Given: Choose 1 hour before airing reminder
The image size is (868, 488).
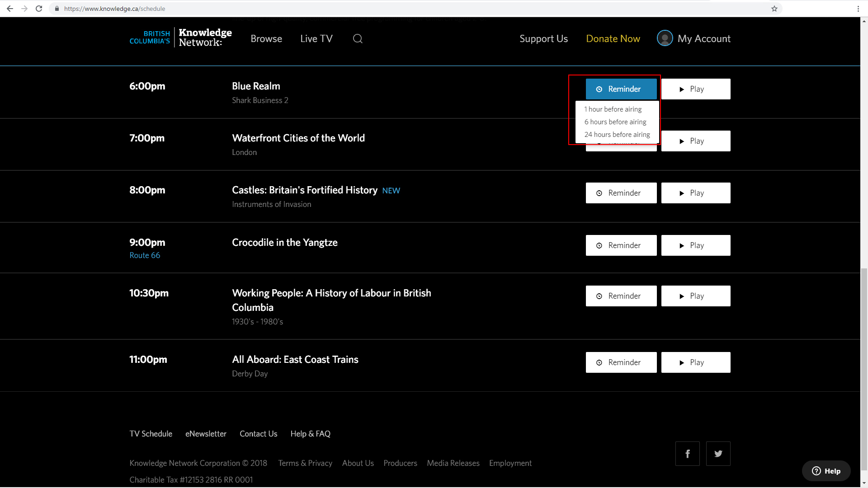Looking at the screenshot, I should (x=613, y=109).
